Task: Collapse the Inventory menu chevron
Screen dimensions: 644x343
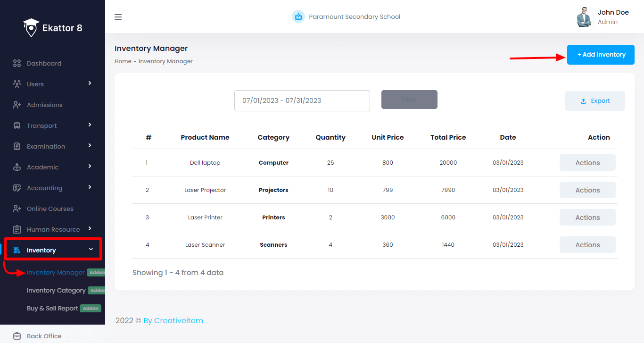Action: point(91,250)
